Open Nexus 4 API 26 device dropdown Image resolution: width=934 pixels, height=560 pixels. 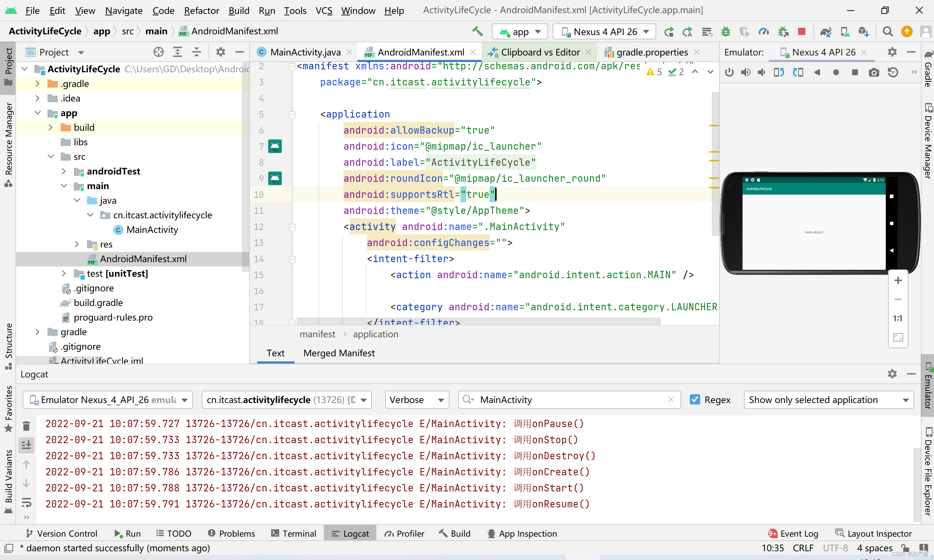tap(604, 32)
